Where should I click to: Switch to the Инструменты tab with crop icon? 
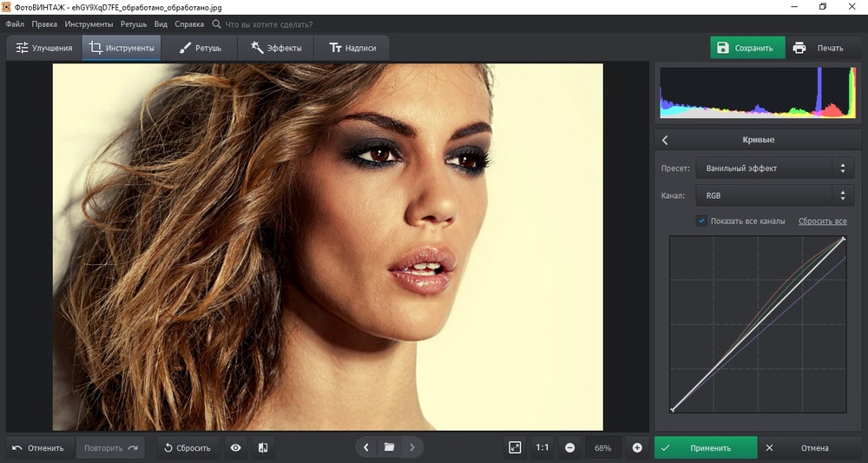tap(122, 48)
